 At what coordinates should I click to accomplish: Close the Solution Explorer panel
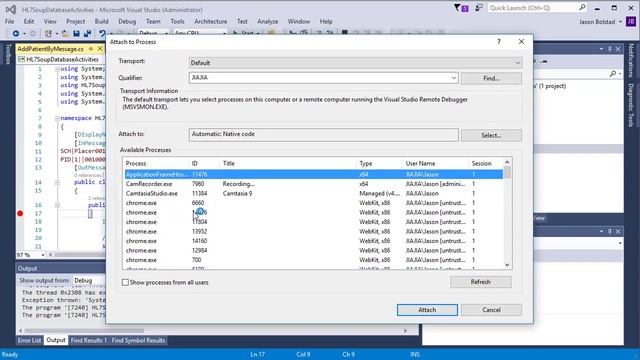pos(618,49)
